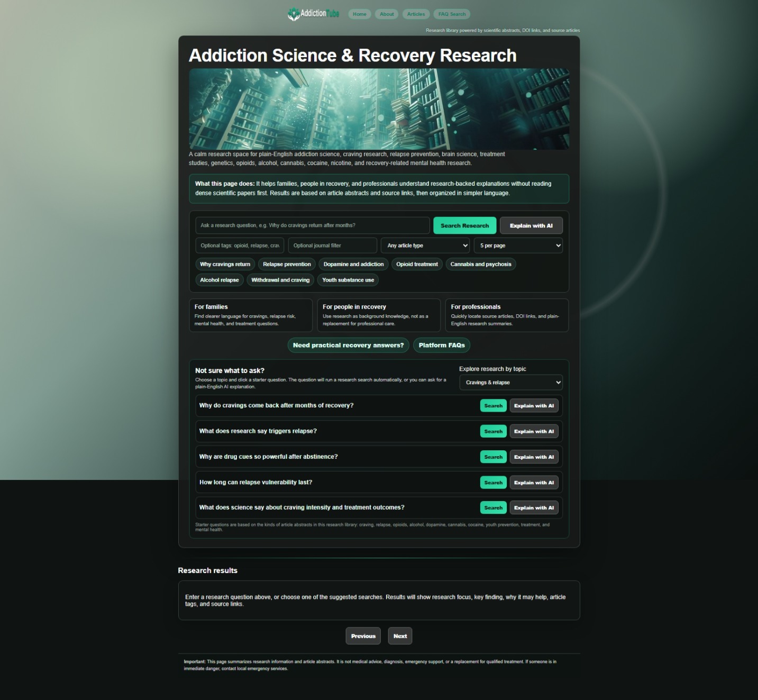Select the Withdrawal and craving chip
758x700 pixels.
[x=280, y=280]
